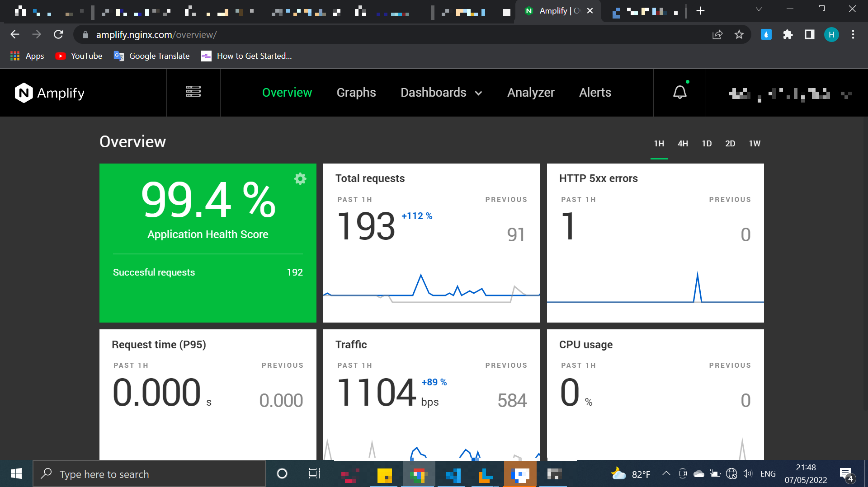Screen dimensions: 868x487
Task: Open the servers list icon beside the Amplify logo
Action: pyautogui.click(x=193, y=92)
